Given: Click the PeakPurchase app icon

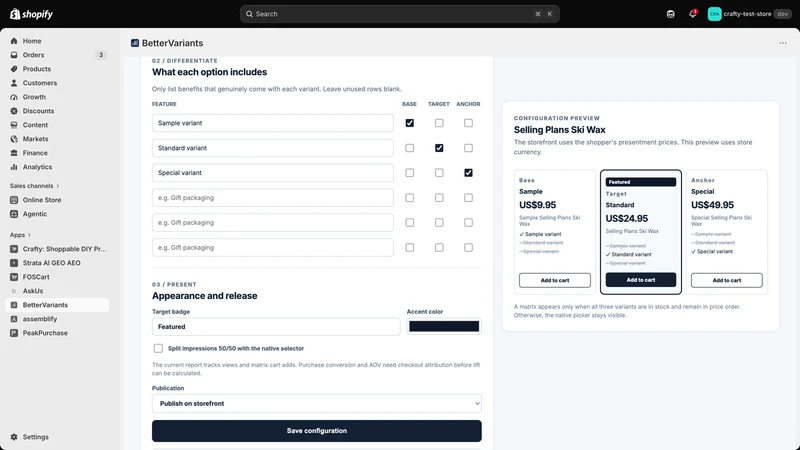Looking at the screenshot, I should click(14, 333).
